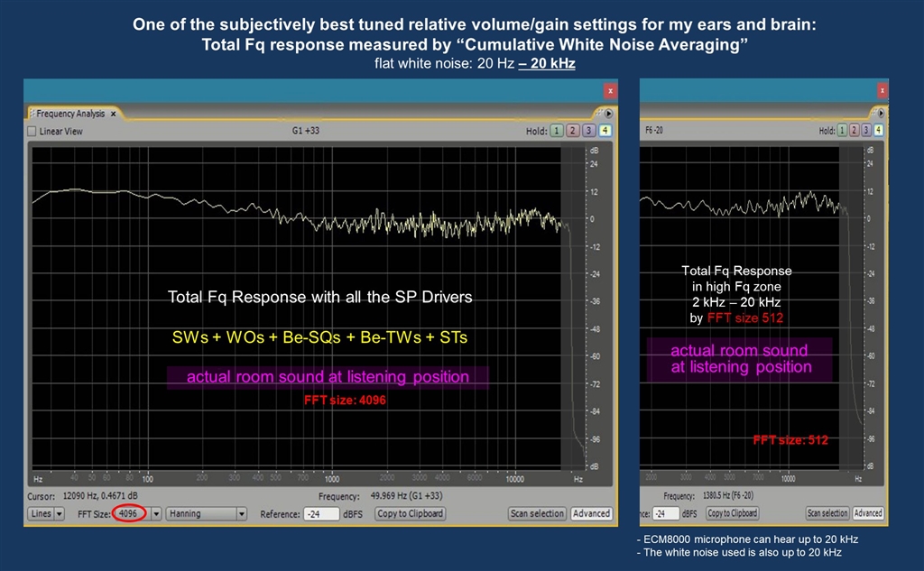This screenshot has width=924, height=571.
Task: Toggle Hold button 1 in right window
Action: click(842, 130)
